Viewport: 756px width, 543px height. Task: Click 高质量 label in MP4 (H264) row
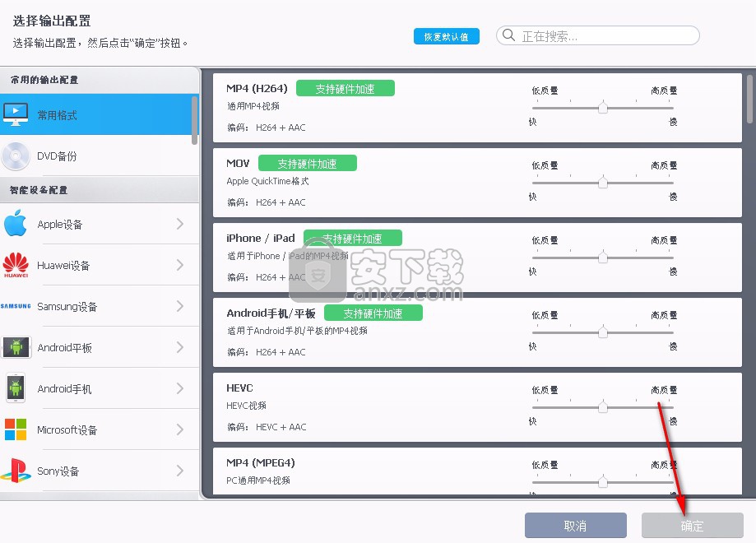point(664,90)
